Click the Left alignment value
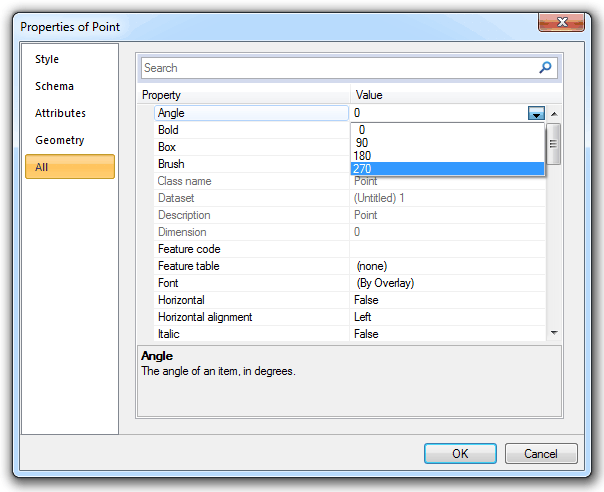Screen dimensions: 604x492 (x=448, y=317)
